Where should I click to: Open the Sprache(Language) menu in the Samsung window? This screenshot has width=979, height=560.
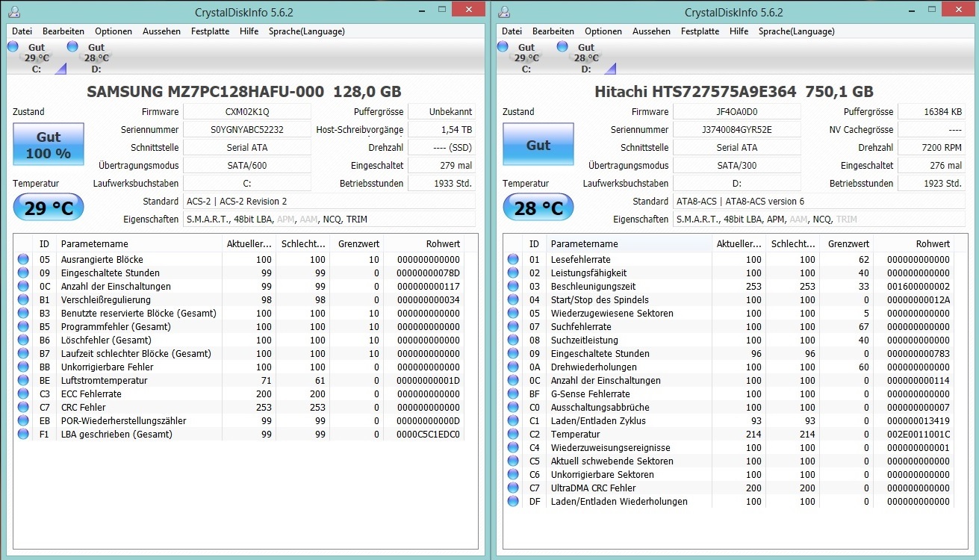point(307,31)
